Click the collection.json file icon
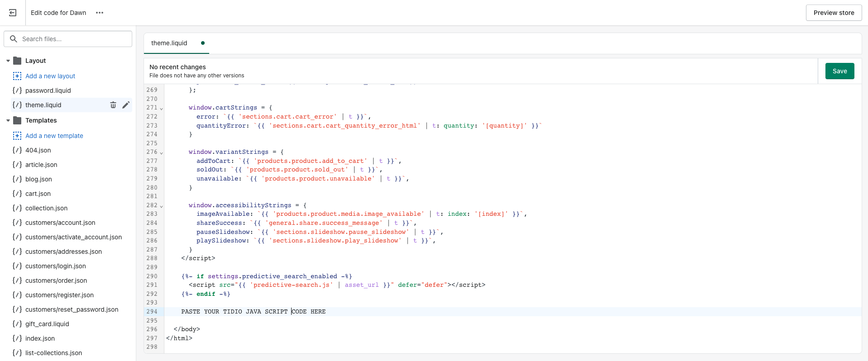This screenshot has height=361, width=868. 17,208
